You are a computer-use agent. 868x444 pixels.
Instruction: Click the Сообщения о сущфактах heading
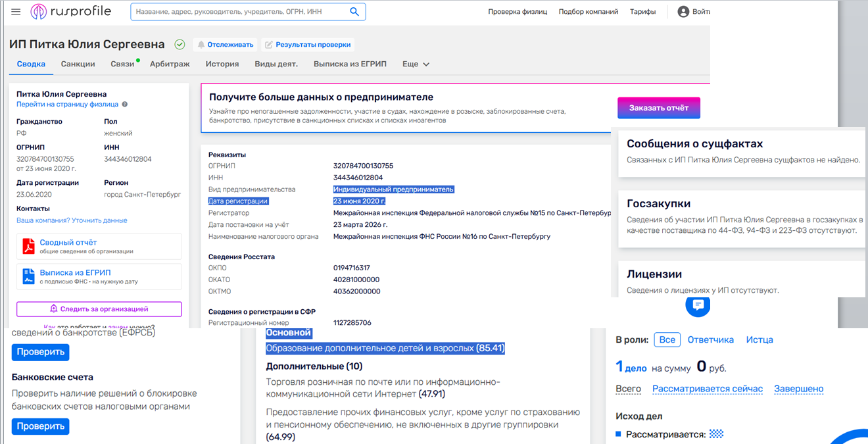click(x=694, y=143)
